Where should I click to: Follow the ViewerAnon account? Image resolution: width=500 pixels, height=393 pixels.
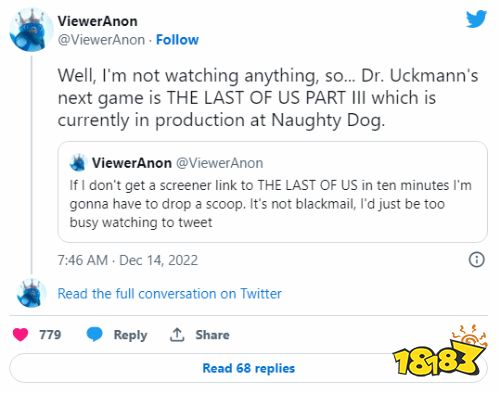click(177, 40)
